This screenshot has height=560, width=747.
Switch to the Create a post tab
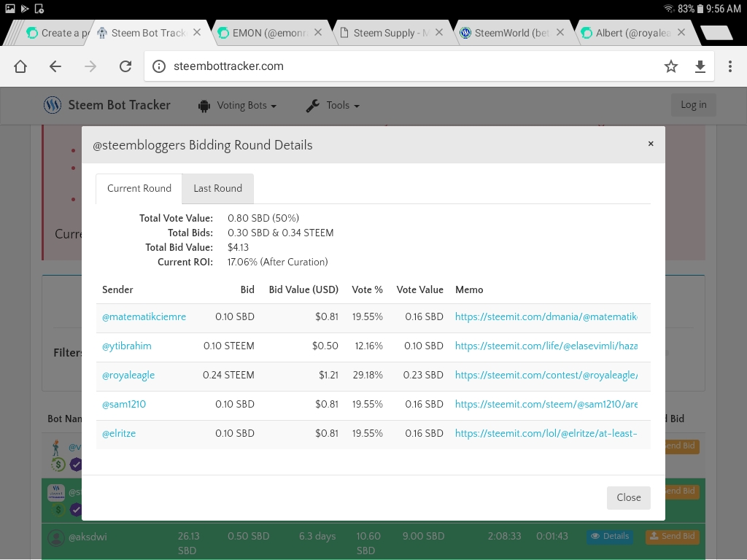pos(55,33)
